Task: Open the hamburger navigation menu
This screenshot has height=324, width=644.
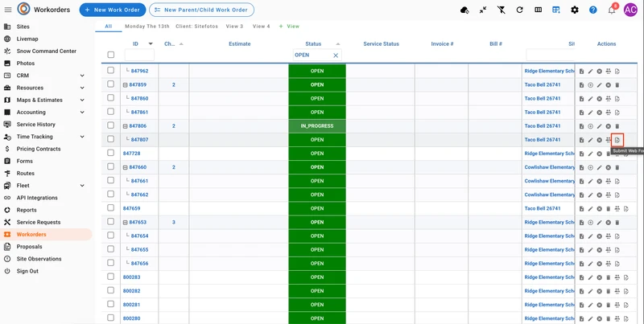Action: (x=8, y=10)
